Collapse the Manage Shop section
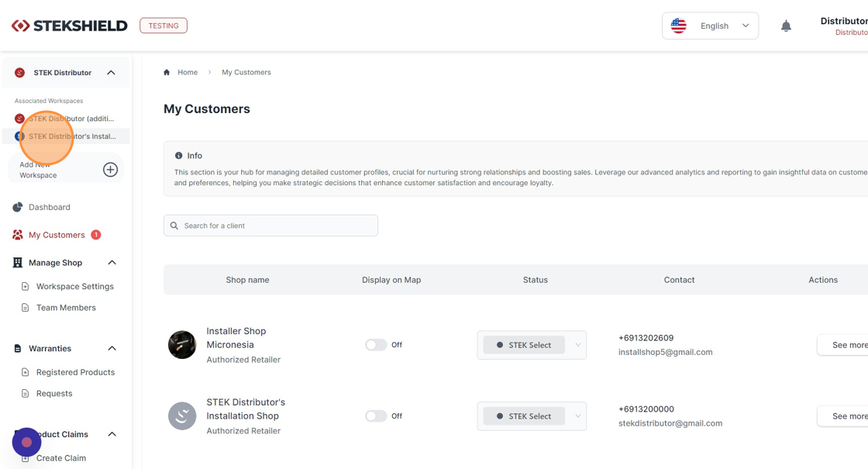 (x=112, y=263)
